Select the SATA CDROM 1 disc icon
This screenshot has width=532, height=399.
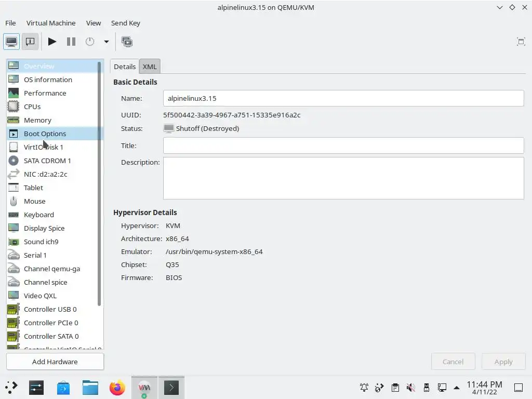coord(14,161)
